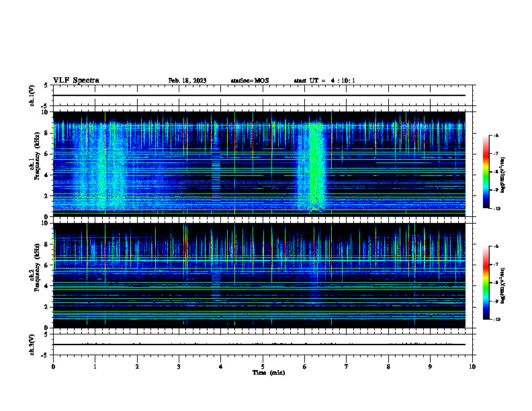This screenshot has height=411, width=532.
Task: Click the ch.3(V) axis label at bottom
Action: click(x=32, y=345)
